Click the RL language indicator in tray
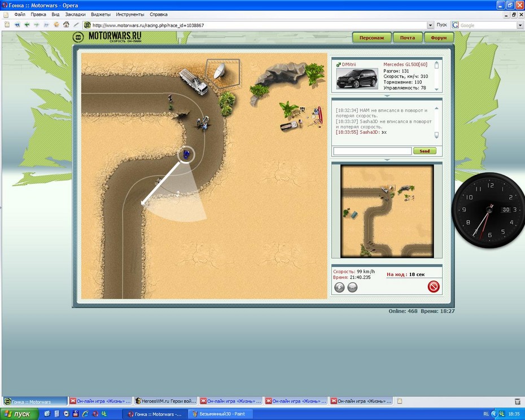 pyautogui.click(x=486, y=414)
